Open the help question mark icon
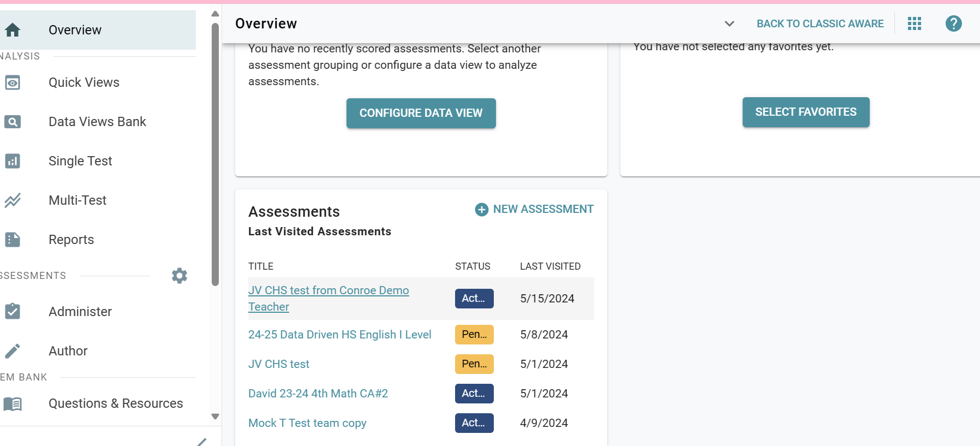Screen dimensions: 980x446 tap(953, 23)
